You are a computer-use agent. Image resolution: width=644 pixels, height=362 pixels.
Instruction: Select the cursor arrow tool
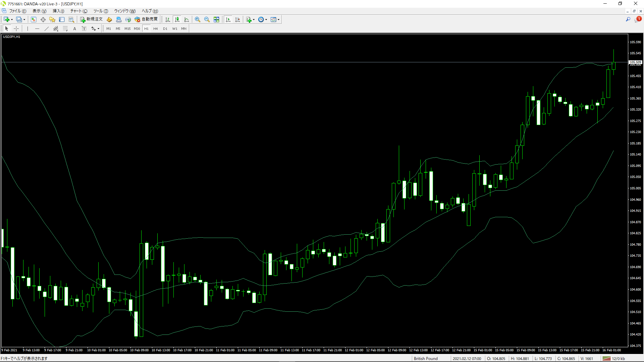(x=7, y=28)
